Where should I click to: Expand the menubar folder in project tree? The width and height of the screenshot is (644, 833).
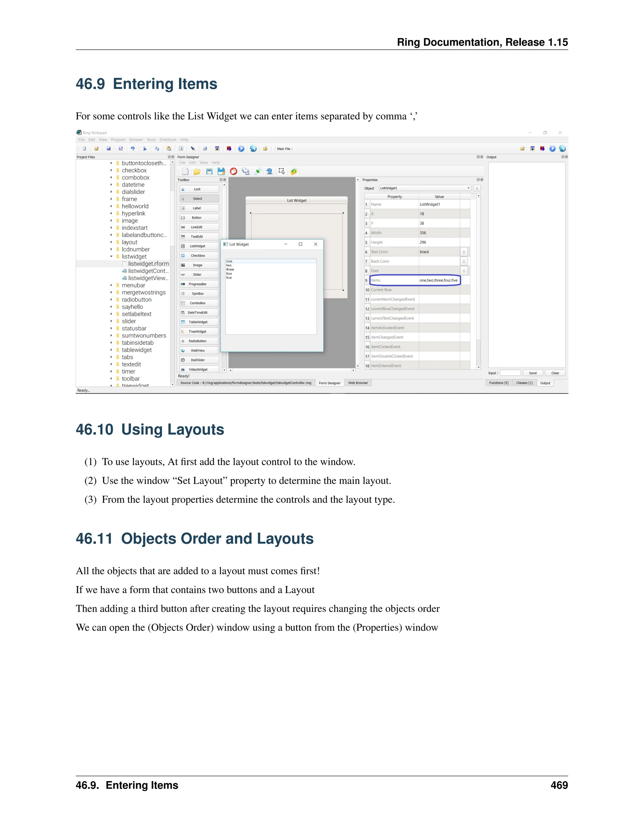click(111, 285)
